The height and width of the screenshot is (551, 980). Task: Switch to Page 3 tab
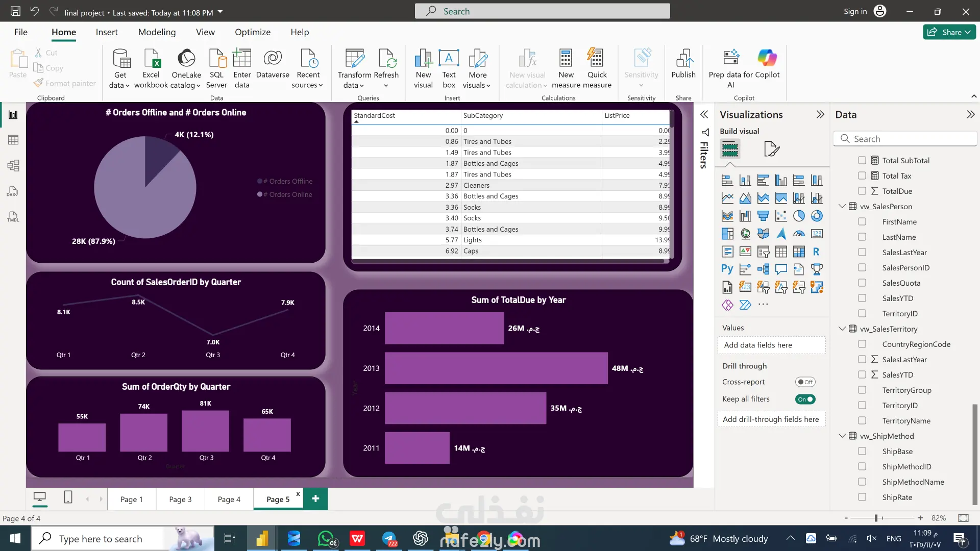[180, 499]
